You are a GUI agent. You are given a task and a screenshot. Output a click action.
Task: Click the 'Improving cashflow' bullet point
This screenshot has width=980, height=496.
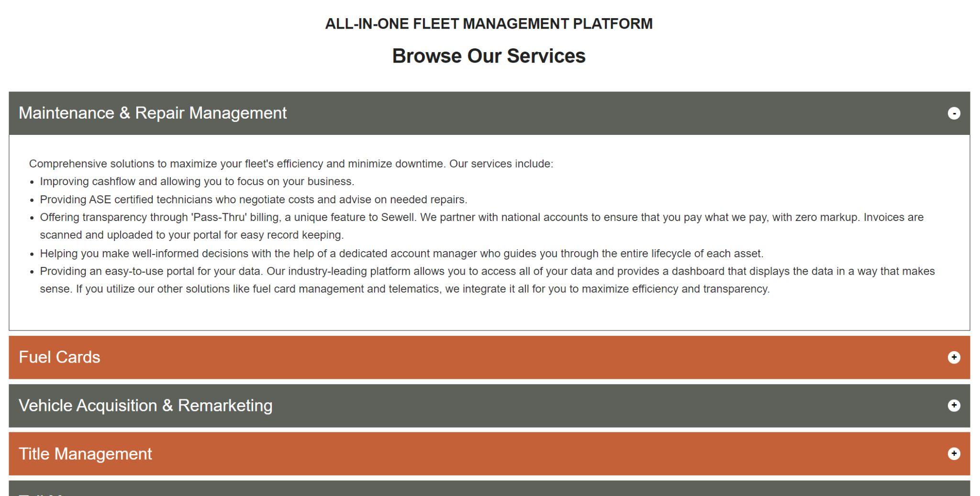(x=197, y=182)
